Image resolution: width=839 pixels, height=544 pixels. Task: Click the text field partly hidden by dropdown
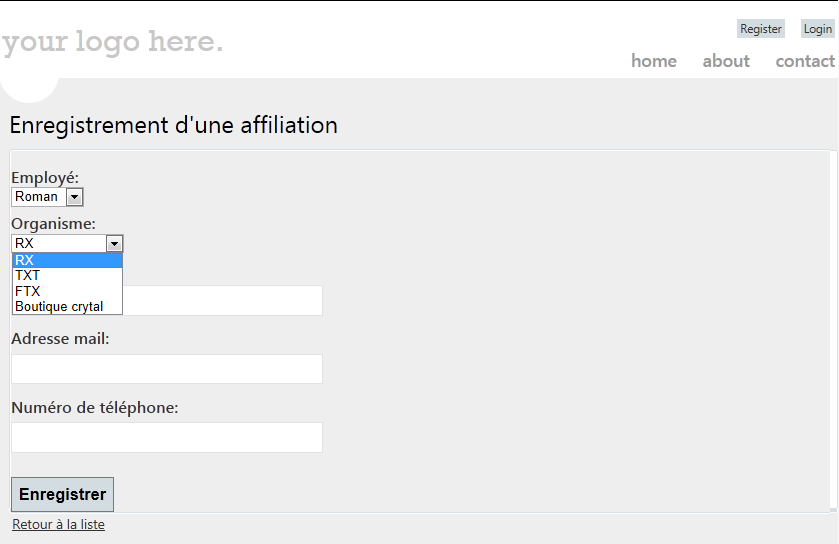222,300
